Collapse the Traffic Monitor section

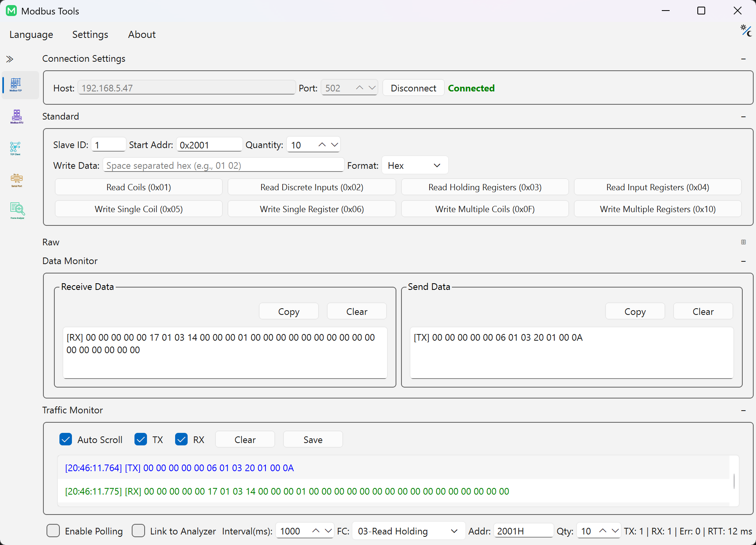(x=743, y=411)
